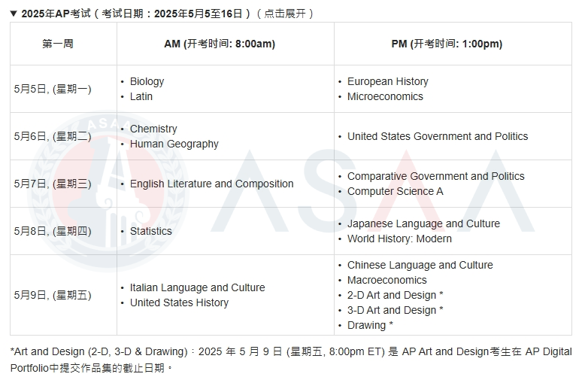Select the Computer Science A entry
The height and width of the screenshot is (386, 588).
tap(396, 191)
